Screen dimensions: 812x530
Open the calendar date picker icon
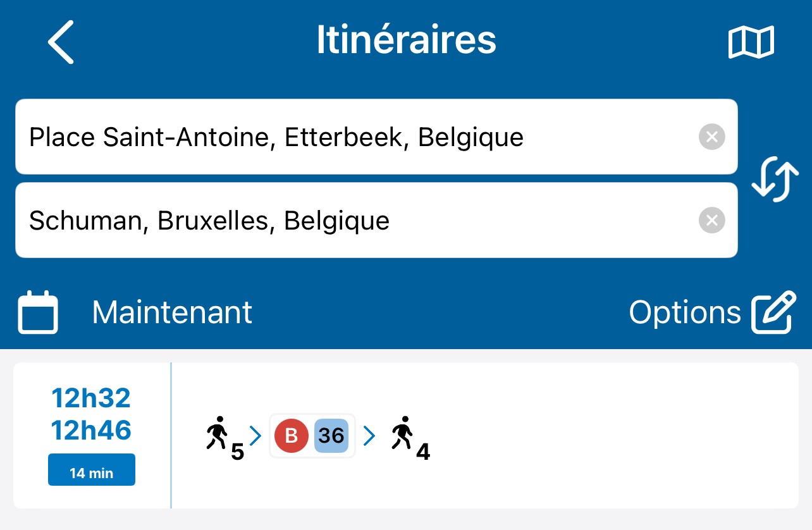[38, 312]
